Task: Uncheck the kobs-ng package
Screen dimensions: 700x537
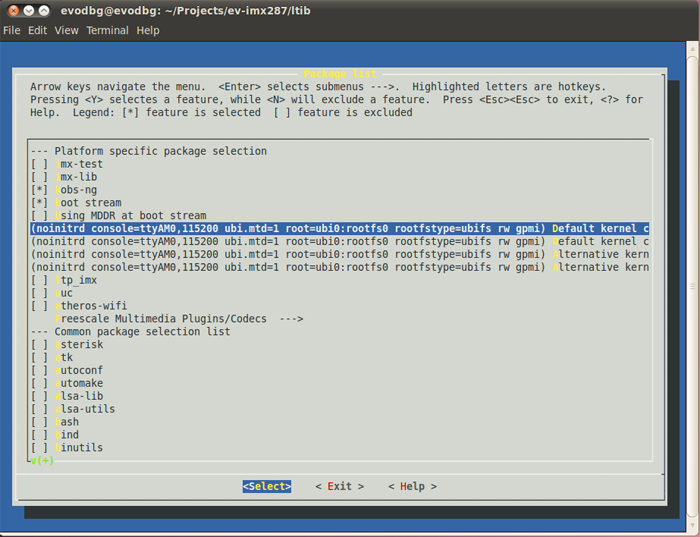Action: pos(40,190)
